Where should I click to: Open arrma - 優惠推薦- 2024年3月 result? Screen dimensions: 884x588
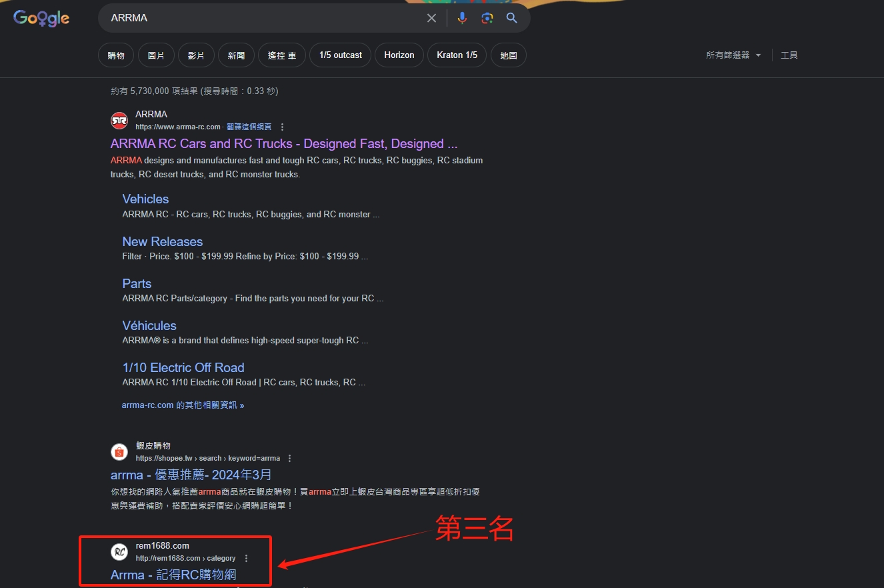[191, 475]
